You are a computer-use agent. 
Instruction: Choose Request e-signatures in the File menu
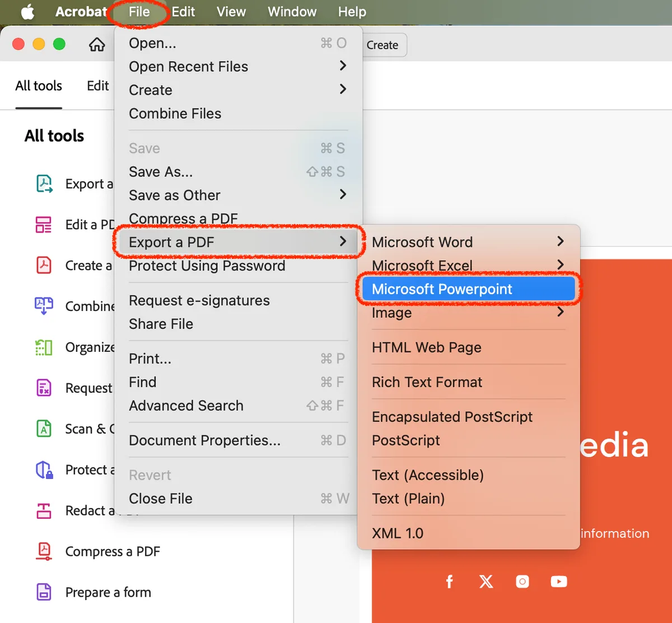coord(239,301)
